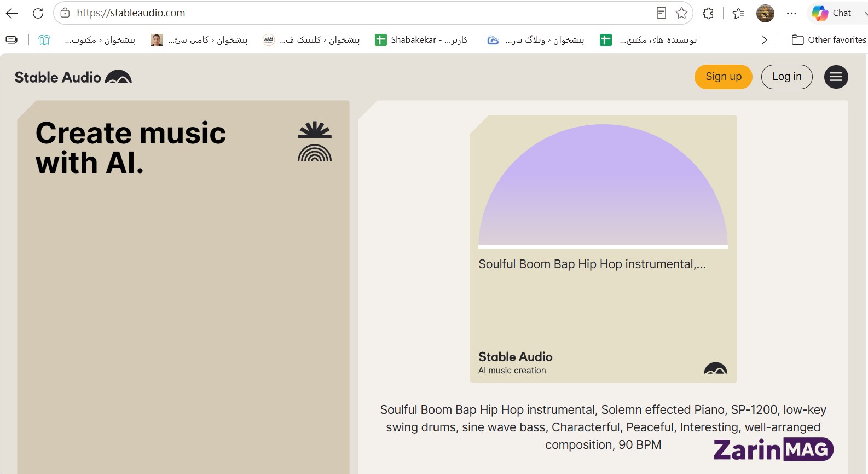Click the purple semicircle track artwork

pos(603,184)
